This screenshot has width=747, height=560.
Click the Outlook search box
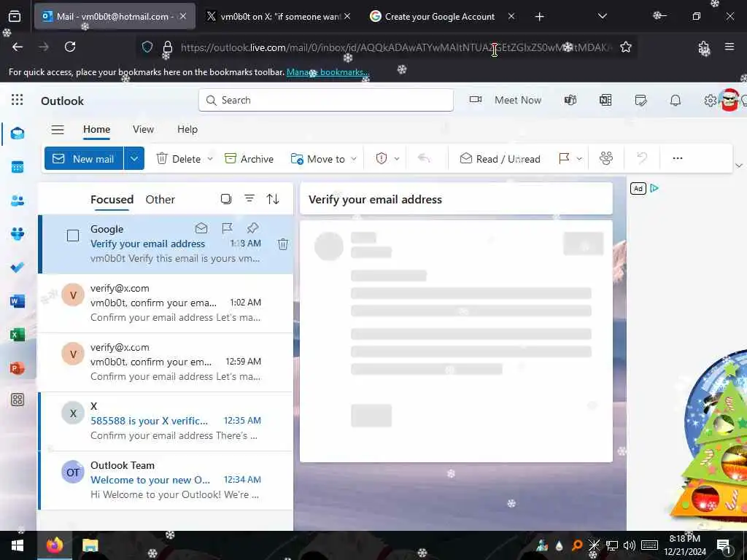(x=326, y=100)
